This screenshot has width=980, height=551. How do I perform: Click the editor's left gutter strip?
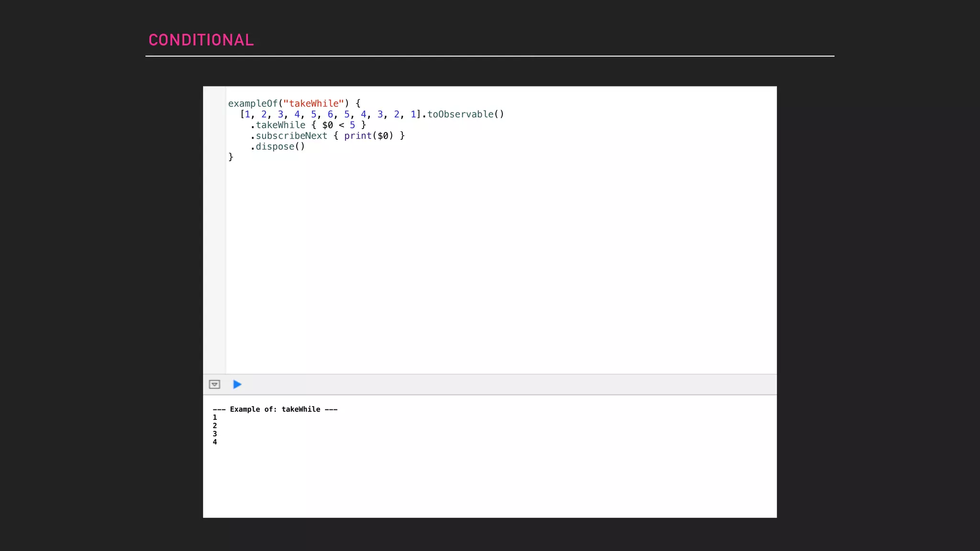tap(214, 230)
